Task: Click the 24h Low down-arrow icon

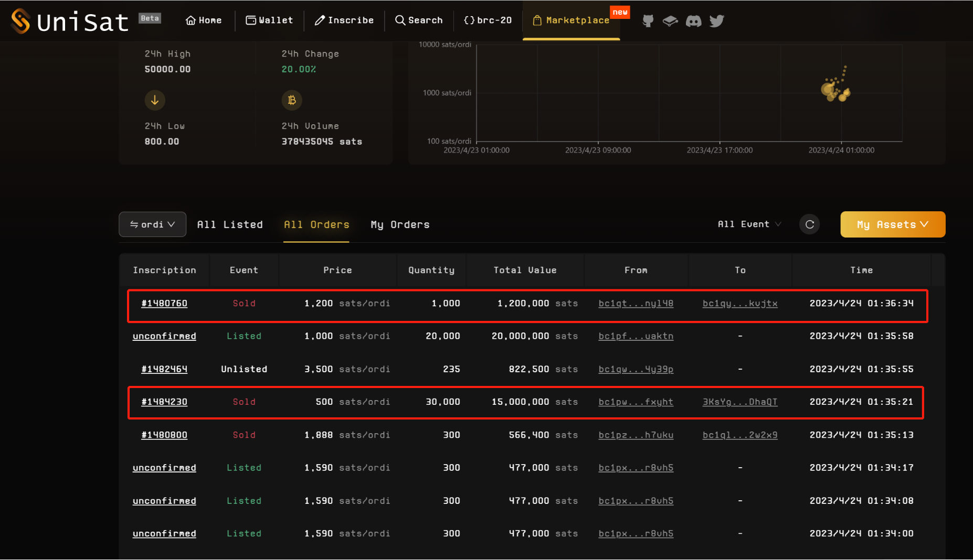Action: (155, 100)
